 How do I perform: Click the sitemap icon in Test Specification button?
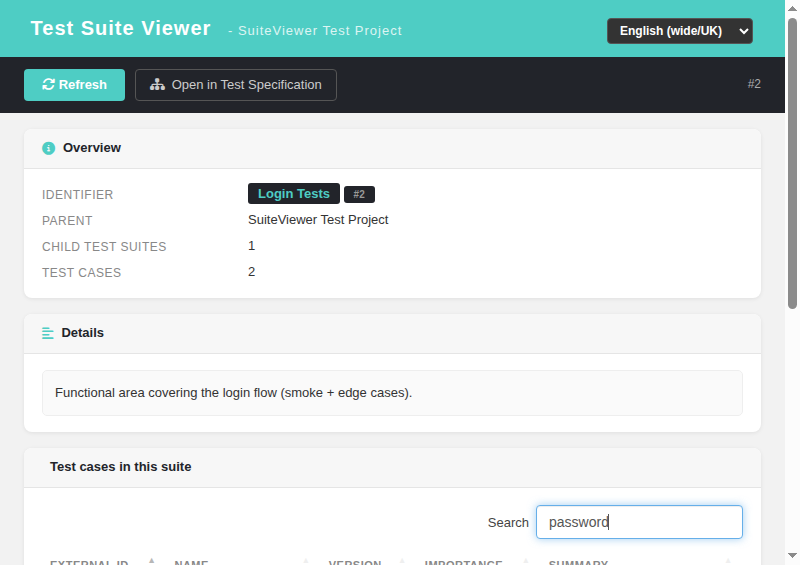[157, 84]
